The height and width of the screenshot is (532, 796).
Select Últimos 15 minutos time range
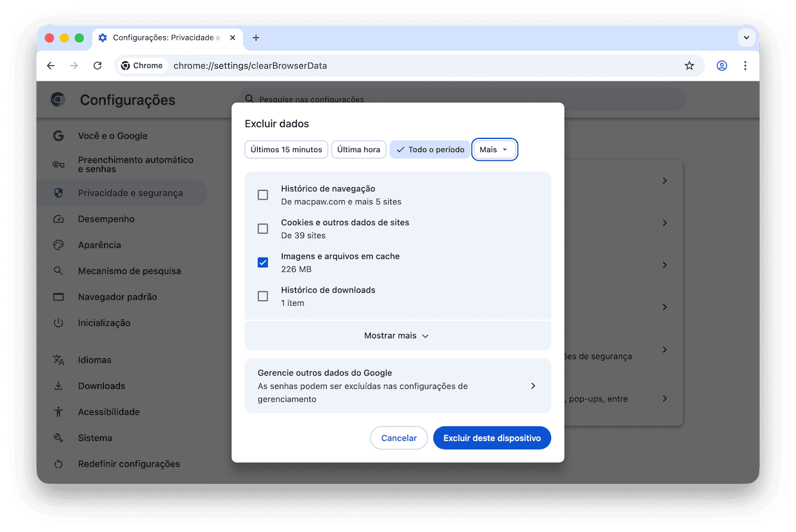[286, 150]
